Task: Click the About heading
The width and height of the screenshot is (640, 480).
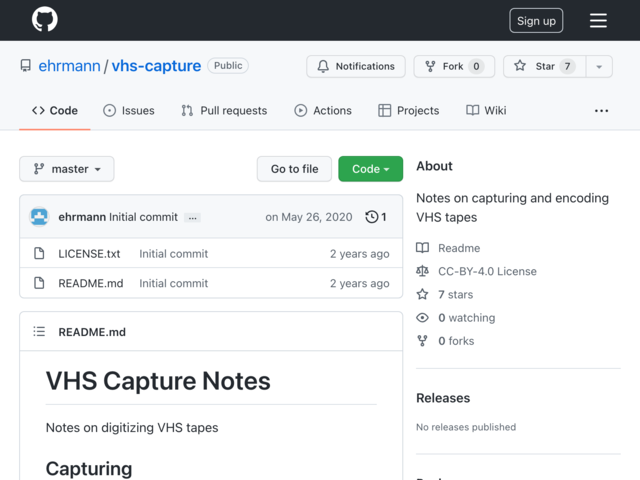Action: 434,166
